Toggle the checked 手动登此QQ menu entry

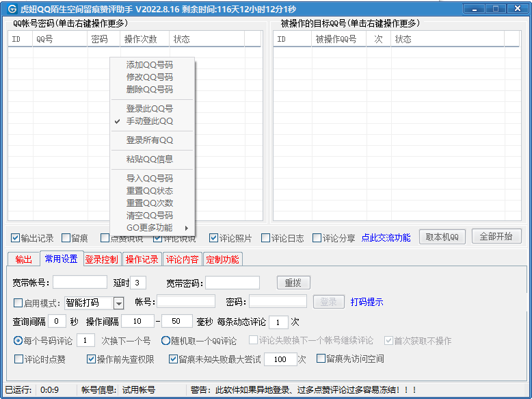(150, 121)
